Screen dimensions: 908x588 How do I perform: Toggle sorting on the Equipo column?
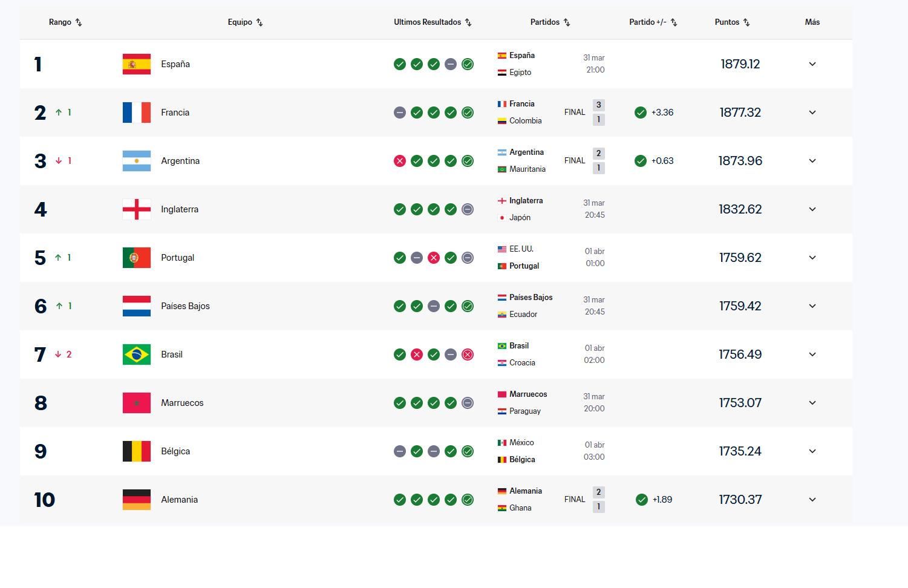(246, 22)
